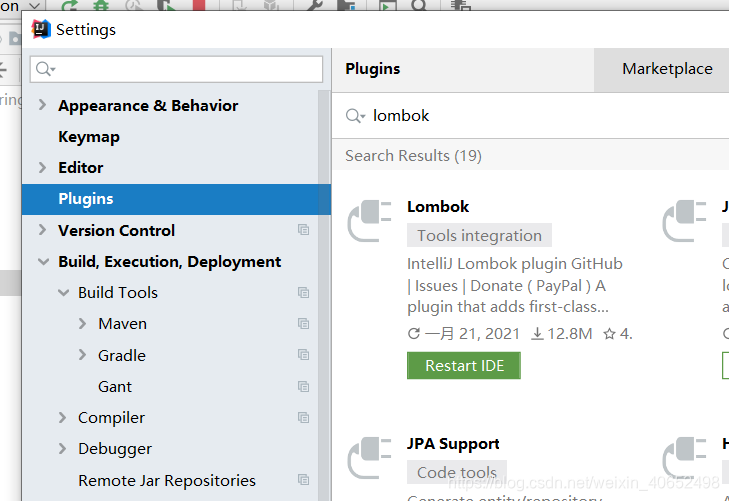
Task: Click the Code tools tag
Action: pos(457,472)
